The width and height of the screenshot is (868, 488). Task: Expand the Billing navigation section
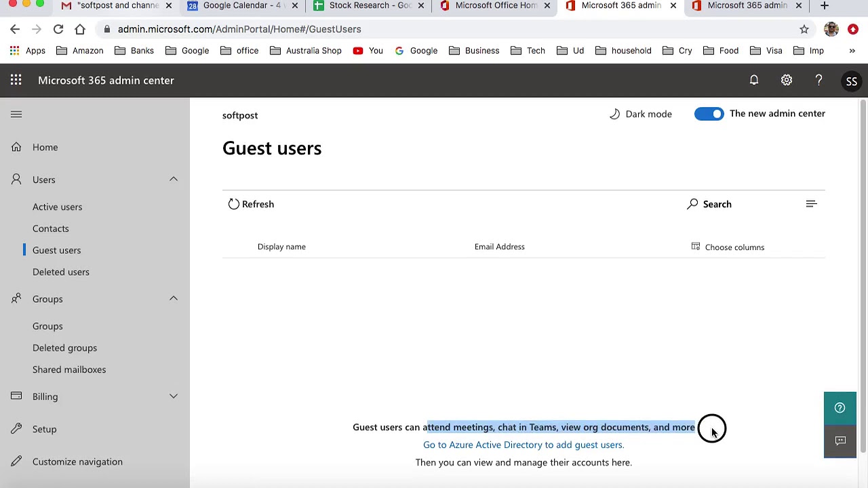(174, 396)
